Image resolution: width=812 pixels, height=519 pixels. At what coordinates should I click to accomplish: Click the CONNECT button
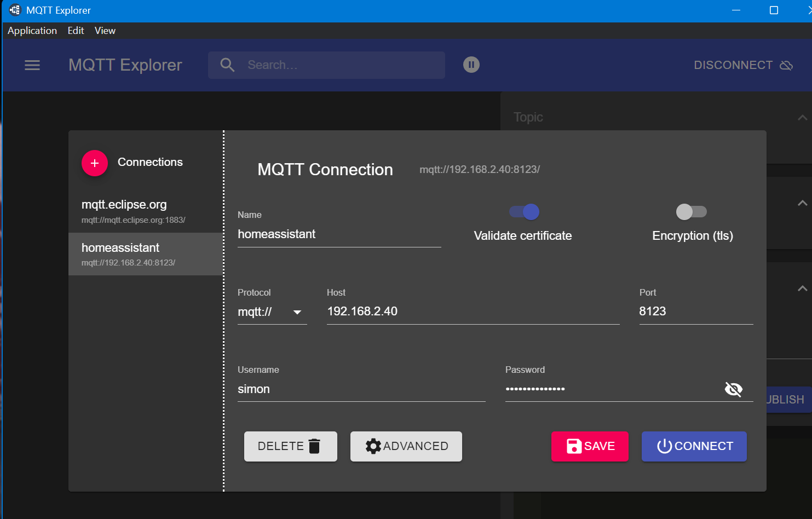(x=694, y=446)
